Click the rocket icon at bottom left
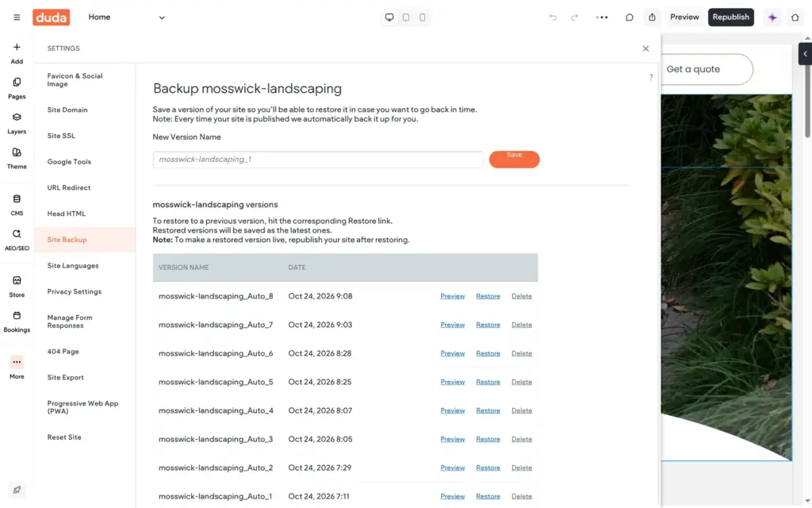The height and width of the screenshot is (508, 812). [x=17, y=490]
